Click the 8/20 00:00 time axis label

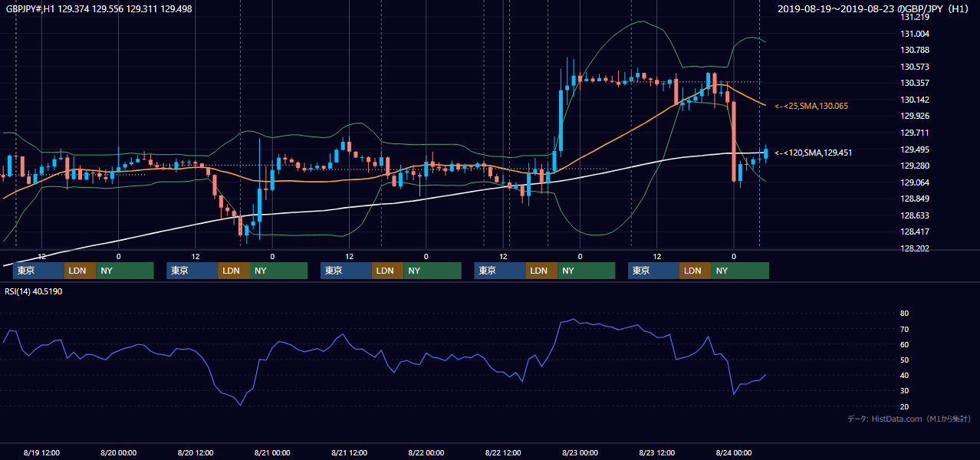point(119,452)
